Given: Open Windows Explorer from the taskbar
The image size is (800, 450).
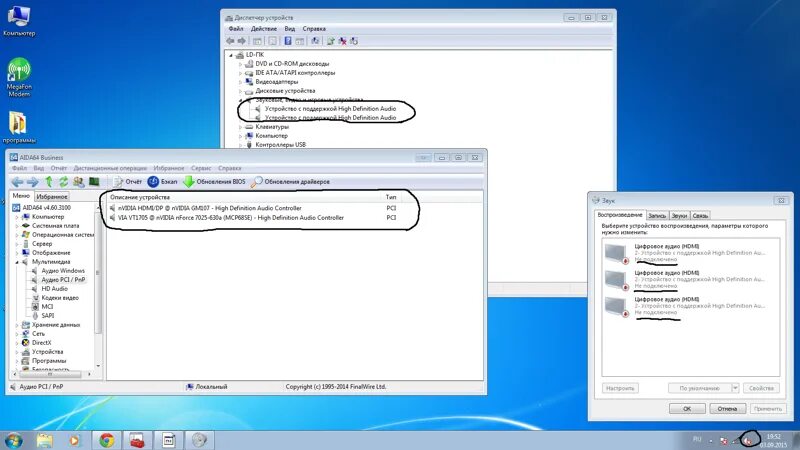Looking at the screenshot, I should point(44,440).
